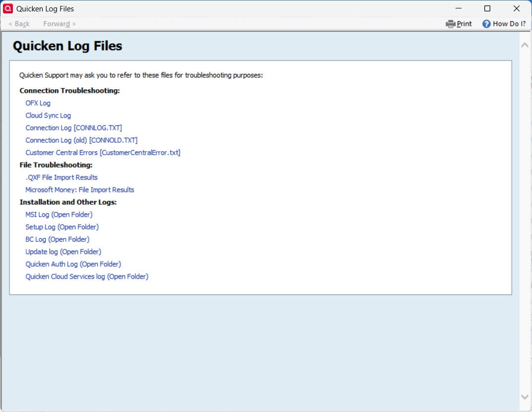Open the Update log folder link
The height and width of the screenshot is (412, 532).
[64, 251]
